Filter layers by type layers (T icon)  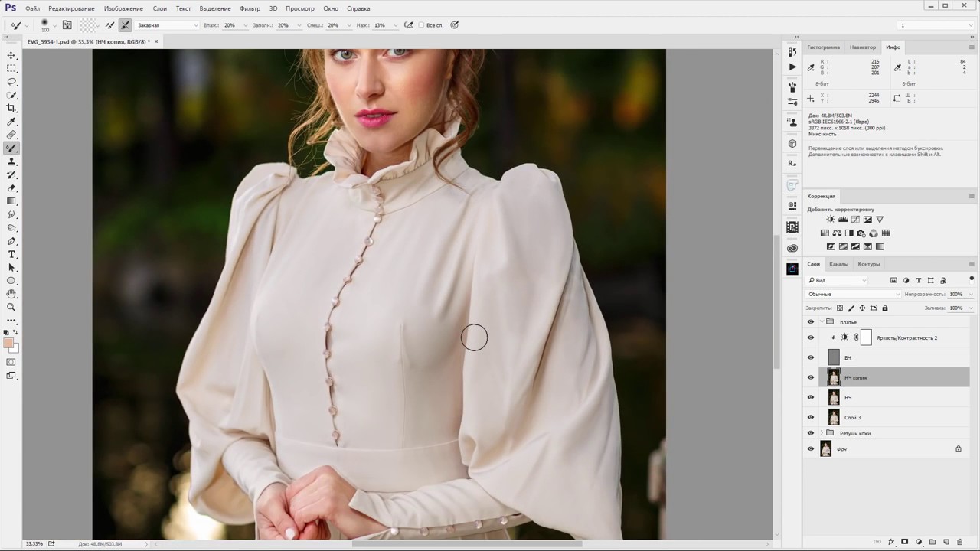coord(919,280)
